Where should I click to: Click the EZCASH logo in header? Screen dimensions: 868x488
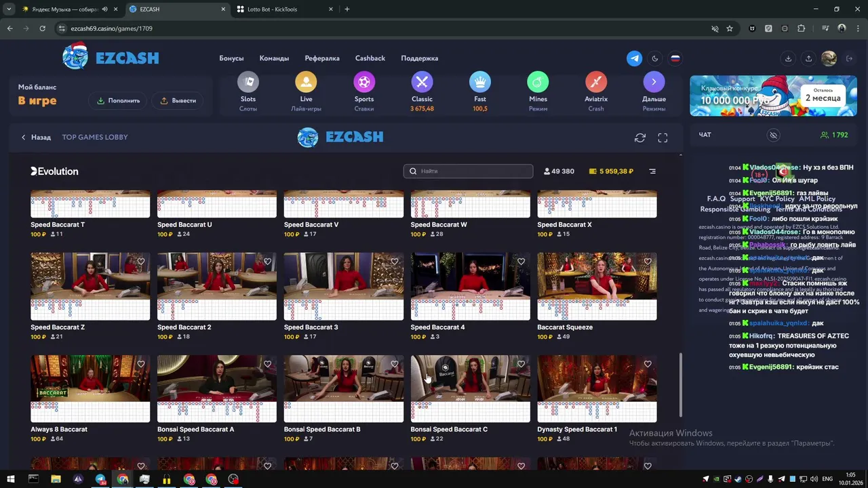tap(111, 57)
